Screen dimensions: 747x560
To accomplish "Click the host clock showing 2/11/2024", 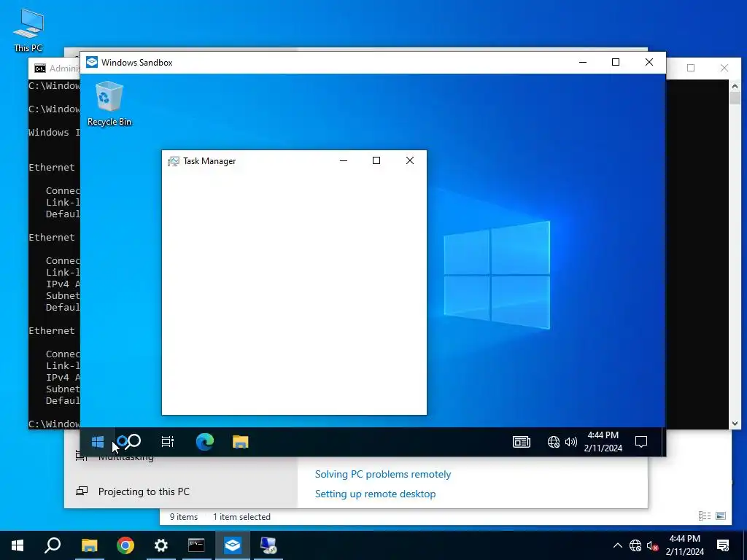I will 684,545.
